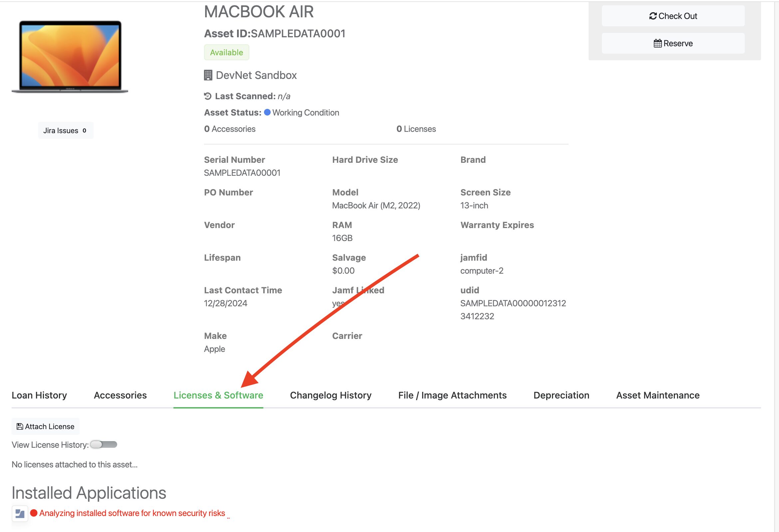Select the Licenses & Software tab
This screenshot has width=779, height=532.
[x=218, y=395]
